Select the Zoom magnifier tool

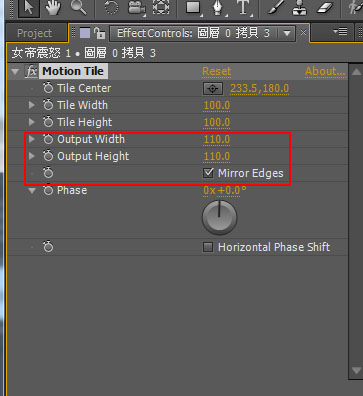pyautogui.click(x=78, y=8)
